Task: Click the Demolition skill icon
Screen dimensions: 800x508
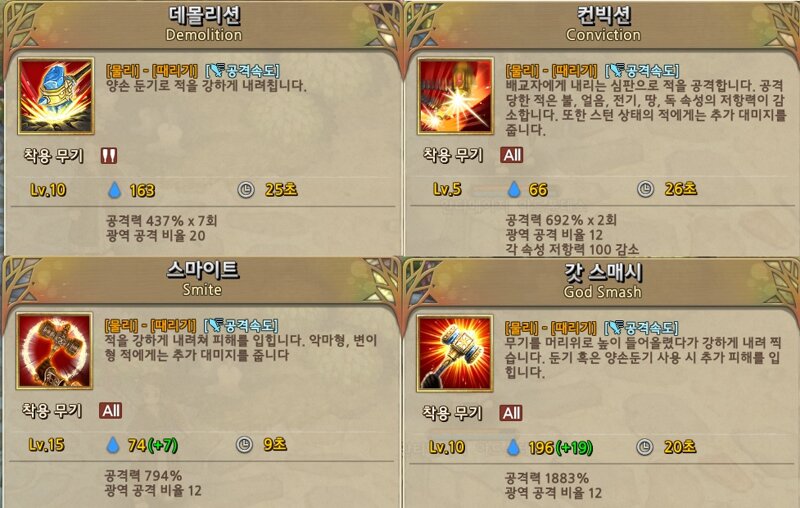Action: 56,96
